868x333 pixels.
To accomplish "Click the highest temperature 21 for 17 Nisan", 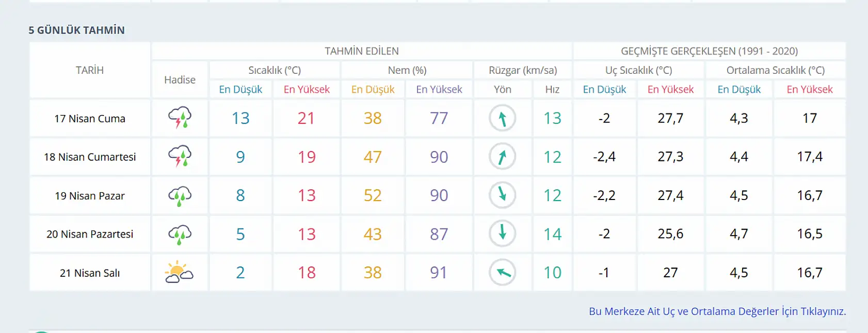I will click(x=307, y=118).
